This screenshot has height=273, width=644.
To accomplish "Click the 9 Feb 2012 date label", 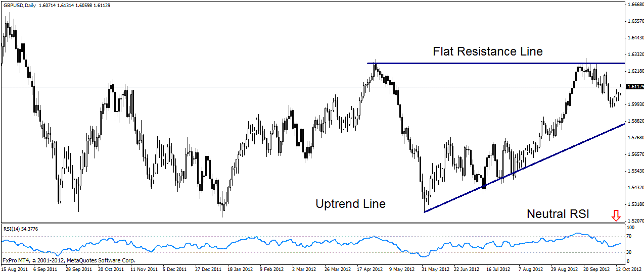I will coord(272,269).
